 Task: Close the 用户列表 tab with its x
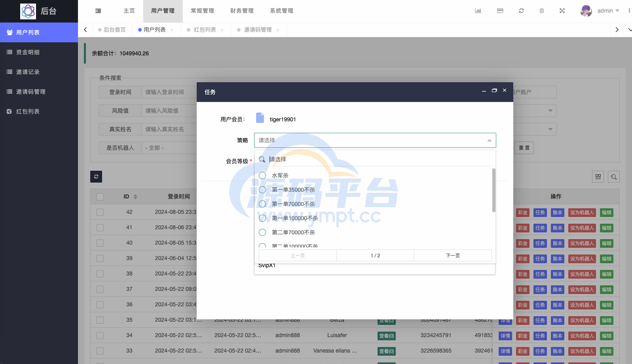[172, 30]
